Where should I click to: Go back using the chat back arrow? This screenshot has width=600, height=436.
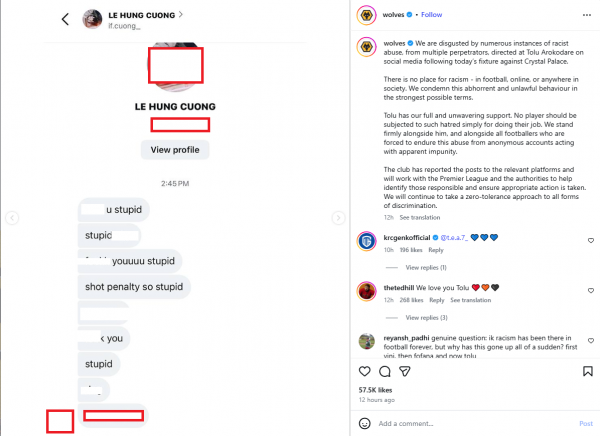pos(66,19)
